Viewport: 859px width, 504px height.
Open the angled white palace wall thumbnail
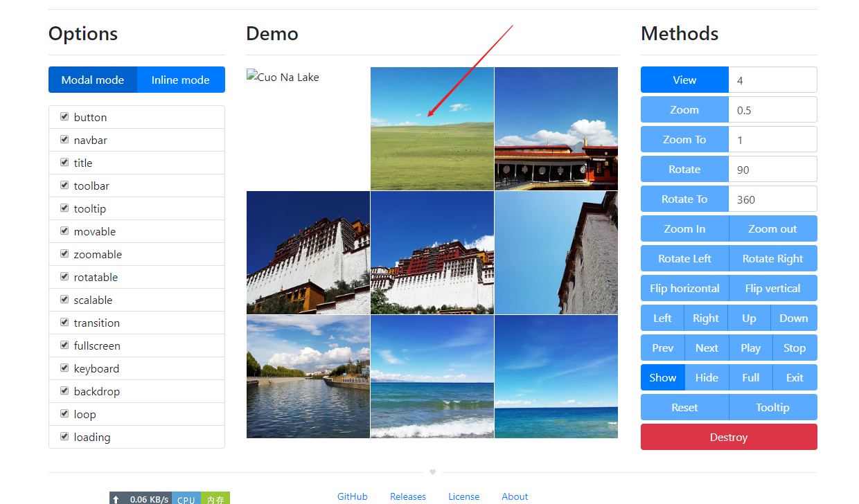(x=308, y=253)
